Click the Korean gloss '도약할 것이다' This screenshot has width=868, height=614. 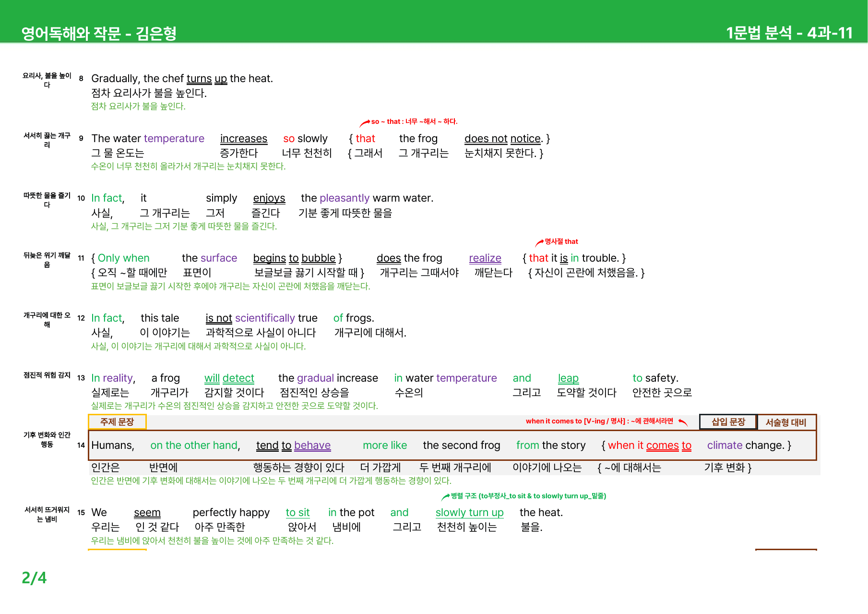[x=586, y=393]
